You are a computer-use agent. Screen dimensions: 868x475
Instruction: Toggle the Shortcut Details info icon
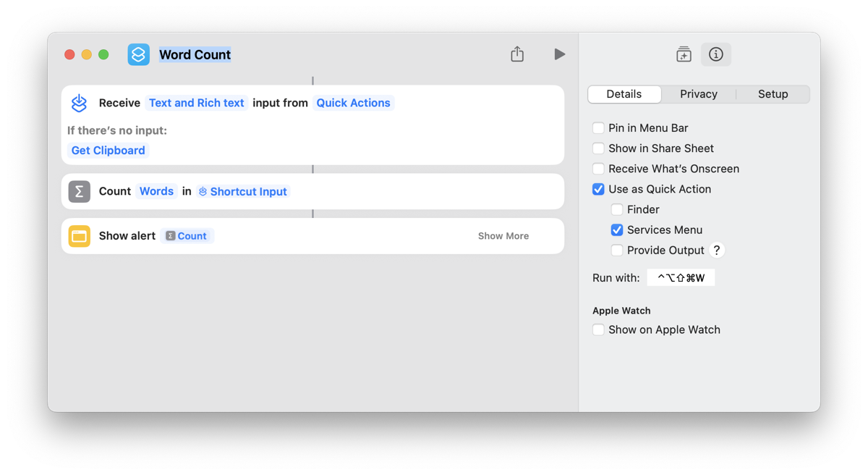(x=716, y=54)
